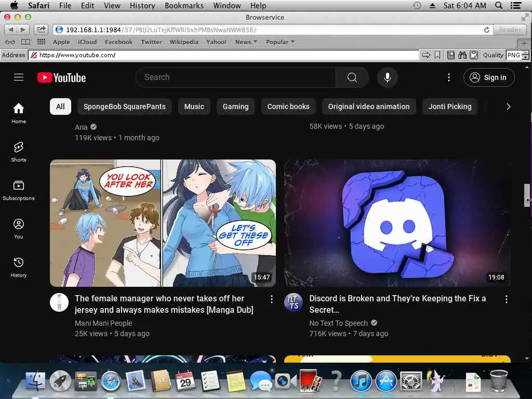Image resolution: width=532 pixels, height=399 pixels.
Task: Expand the Popular bookmarks dropdown
Action: (x=280, y=42)
